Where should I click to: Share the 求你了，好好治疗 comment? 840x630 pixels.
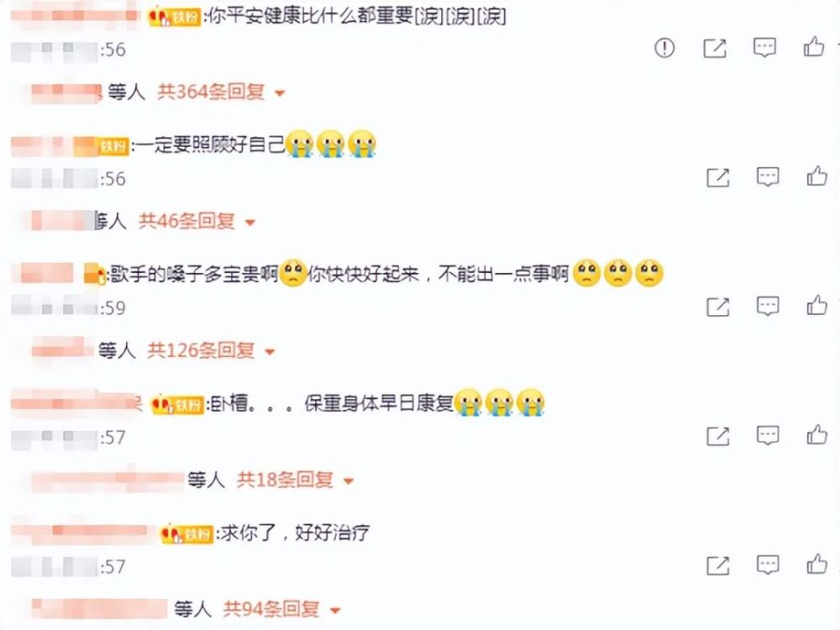coord(718,565)
